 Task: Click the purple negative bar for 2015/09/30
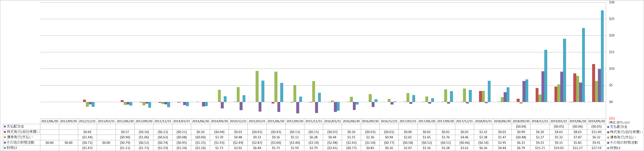[x=298, y=108]
